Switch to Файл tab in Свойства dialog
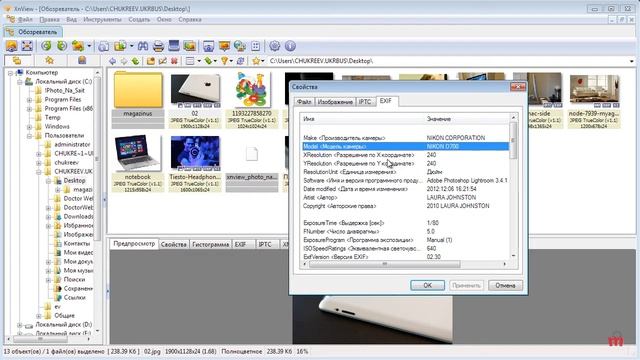This screenshot has height=360, width=640. click(304, 102)
